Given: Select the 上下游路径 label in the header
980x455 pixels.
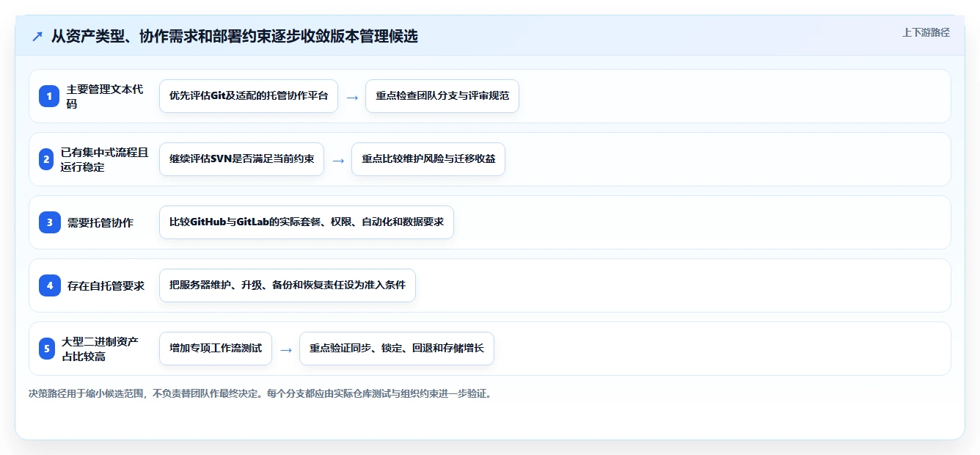Looking at the screenshot, I should tap(926, 32).
